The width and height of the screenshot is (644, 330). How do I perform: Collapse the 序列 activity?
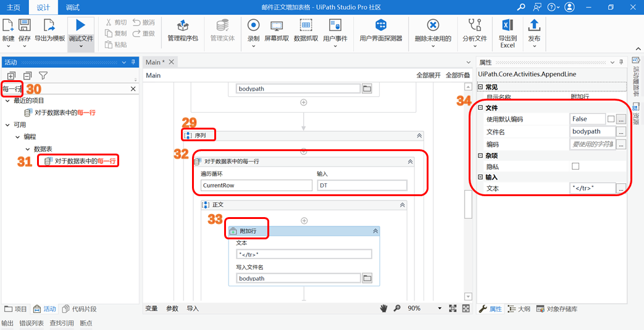pos(419,136)
